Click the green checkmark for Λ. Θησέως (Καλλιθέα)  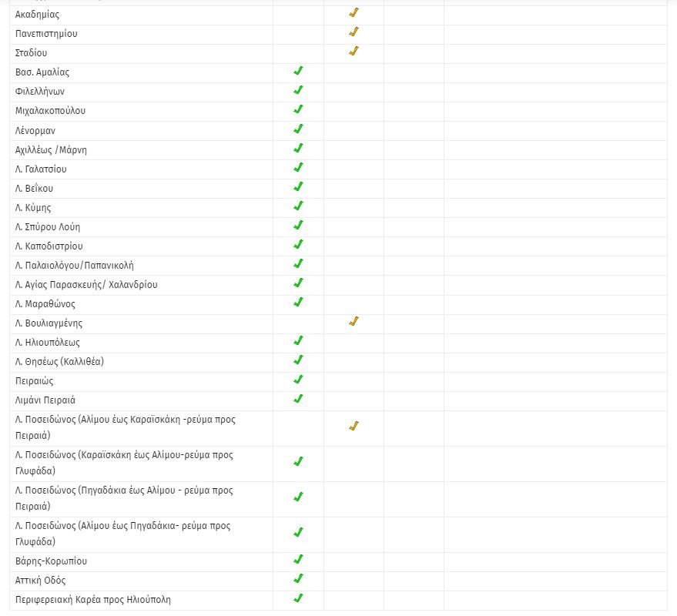298,360
